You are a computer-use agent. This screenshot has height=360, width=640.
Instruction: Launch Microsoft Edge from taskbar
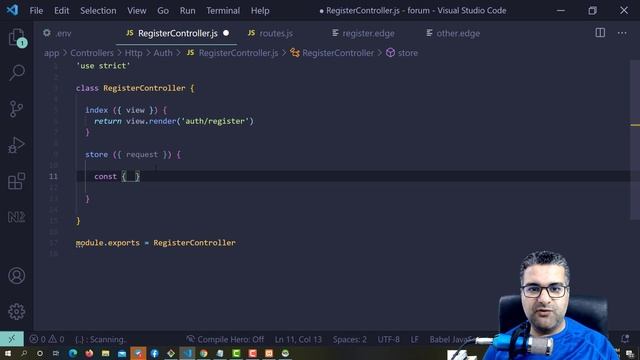point(73,353)
